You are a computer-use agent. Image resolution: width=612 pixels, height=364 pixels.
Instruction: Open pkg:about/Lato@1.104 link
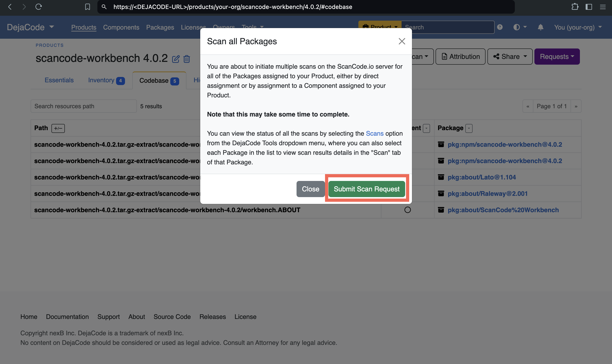(x=481, y=177)
